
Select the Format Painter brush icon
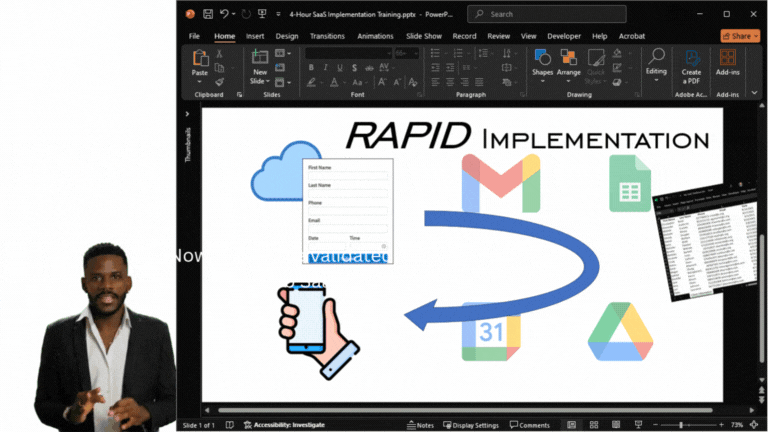click(219, 82)
